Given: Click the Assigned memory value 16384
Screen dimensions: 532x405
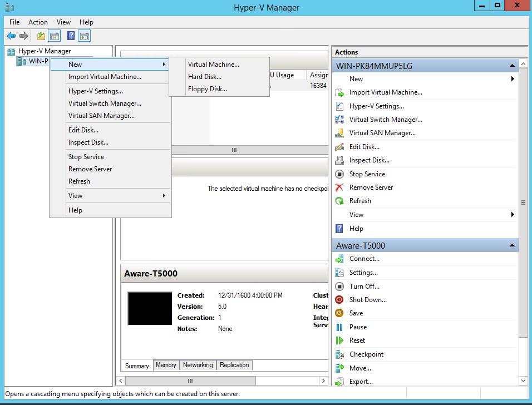Looking at the screenshot, I should [318, 86].
